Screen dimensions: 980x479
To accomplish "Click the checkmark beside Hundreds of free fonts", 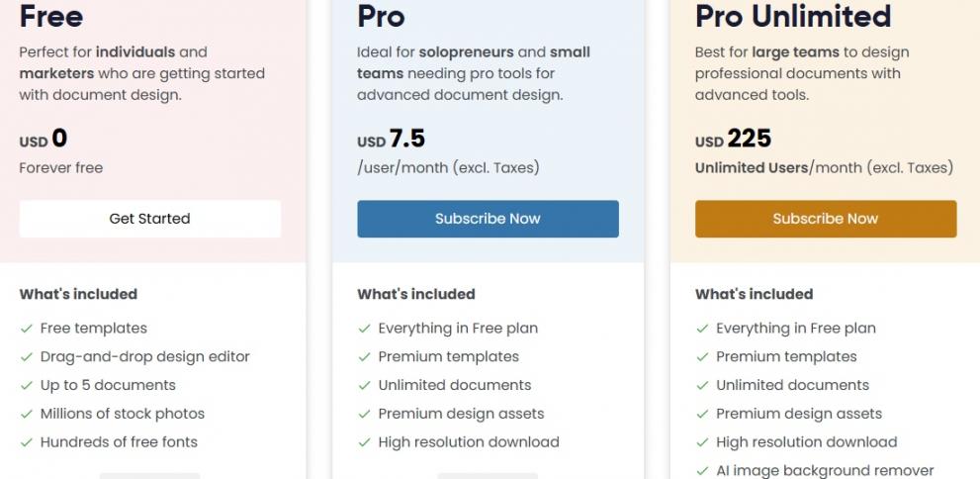I will (27, 442).
